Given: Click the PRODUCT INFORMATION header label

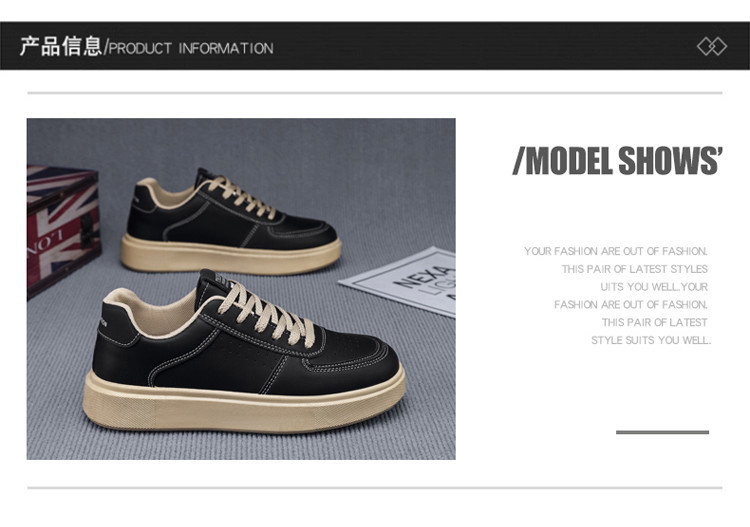Looking at the screenshot, I should 191,48.
